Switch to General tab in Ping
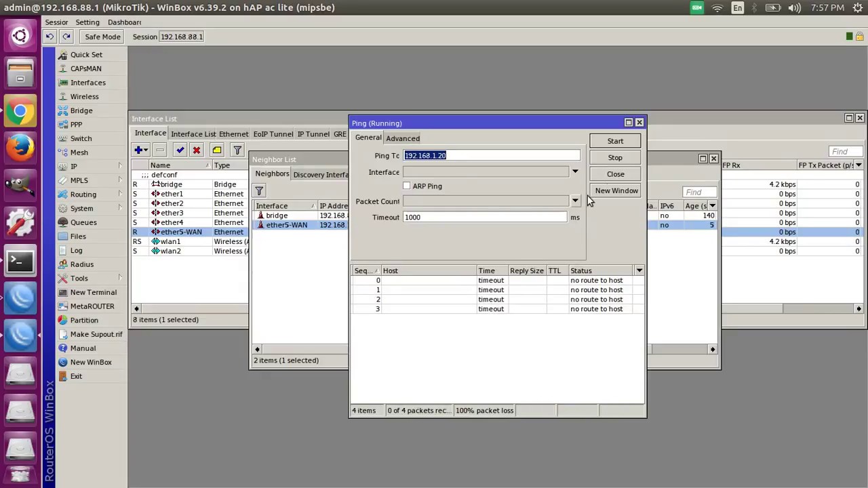The height and width of the screenshot is (488, 868). click(368, 138)
